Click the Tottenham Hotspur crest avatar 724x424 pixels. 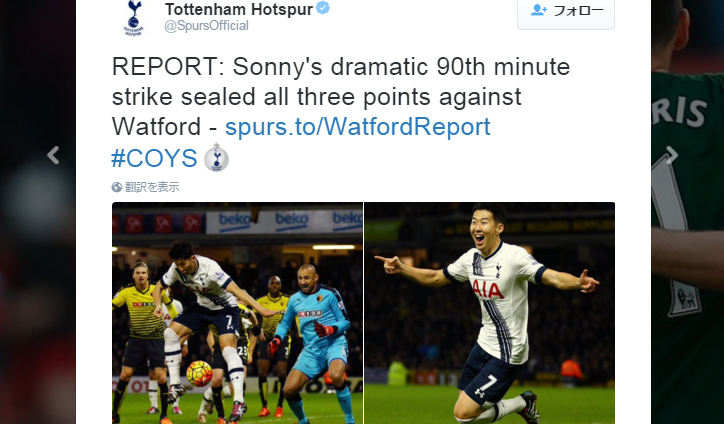(x=133, y=18)
